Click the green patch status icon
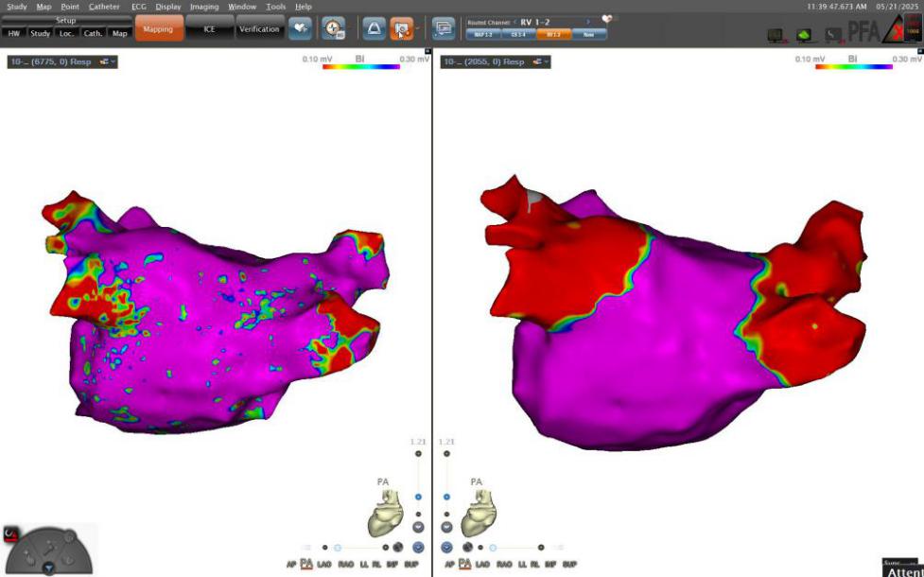The image size is (924, 577). tap(805, 35)
